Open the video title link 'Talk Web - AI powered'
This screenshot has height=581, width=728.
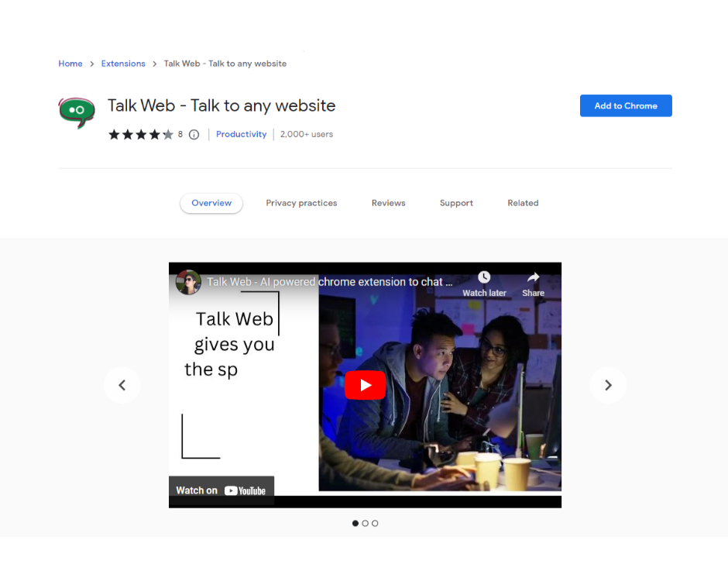click(x=330, y=282)
